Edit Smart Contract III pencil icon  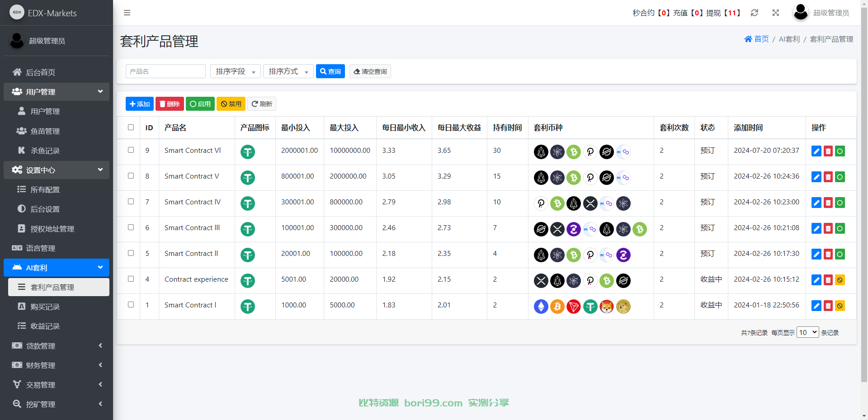(x=816, y=229)
